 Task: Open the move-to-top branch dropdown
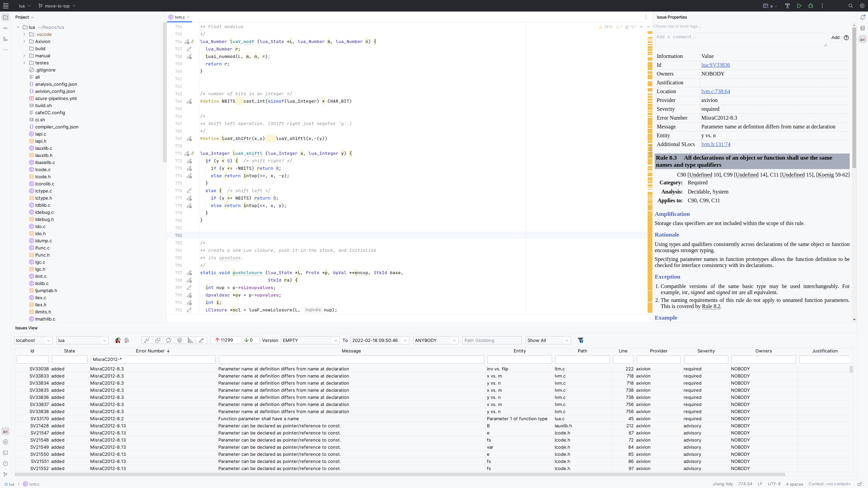pos(57,6)
